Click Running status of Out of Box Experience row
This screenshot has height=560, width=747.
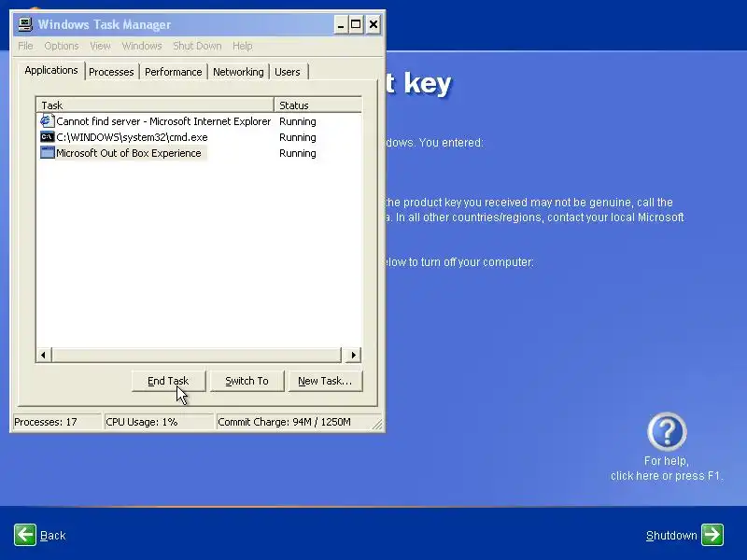pos(298,153)
